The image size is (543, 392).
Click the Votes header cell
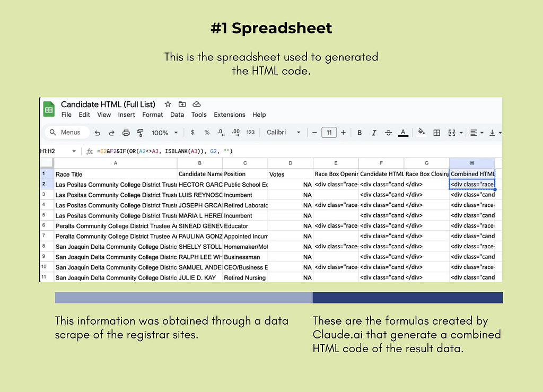pos(290,174)
